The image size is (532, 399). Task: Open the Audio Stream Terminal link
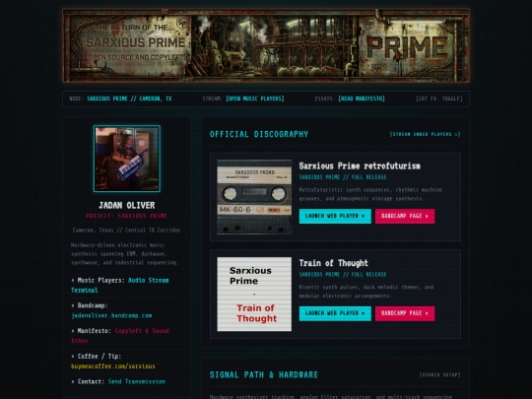click(120, 285)
